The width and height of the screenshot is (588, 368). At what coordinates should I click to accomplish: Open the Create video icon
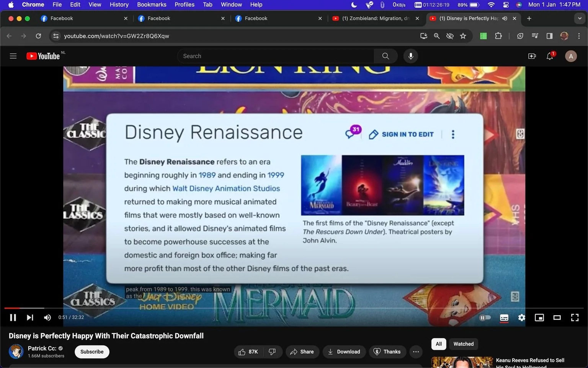click(532, 56)
